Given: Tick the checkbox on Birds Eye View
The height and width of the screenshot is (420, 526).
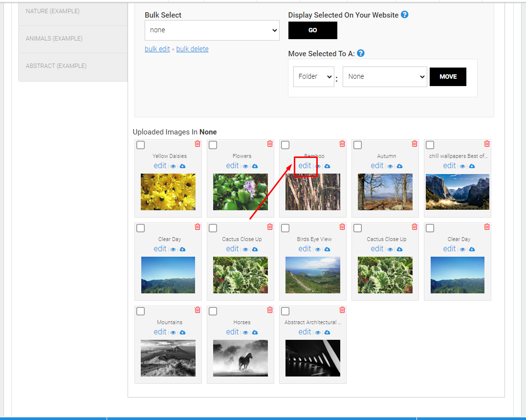Looking at the screenshot, I should [285, 228].
